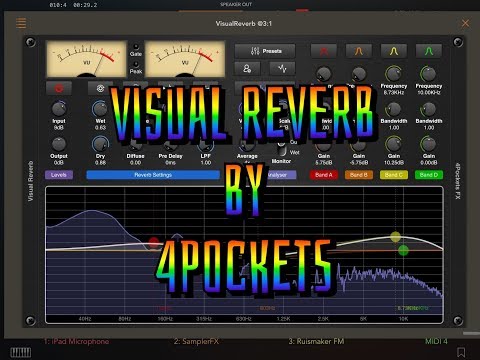Image resolution: width=480 pixels, height=360 pixels.
Task: Select the green Band D tab
Action: [x=429, y=175]
